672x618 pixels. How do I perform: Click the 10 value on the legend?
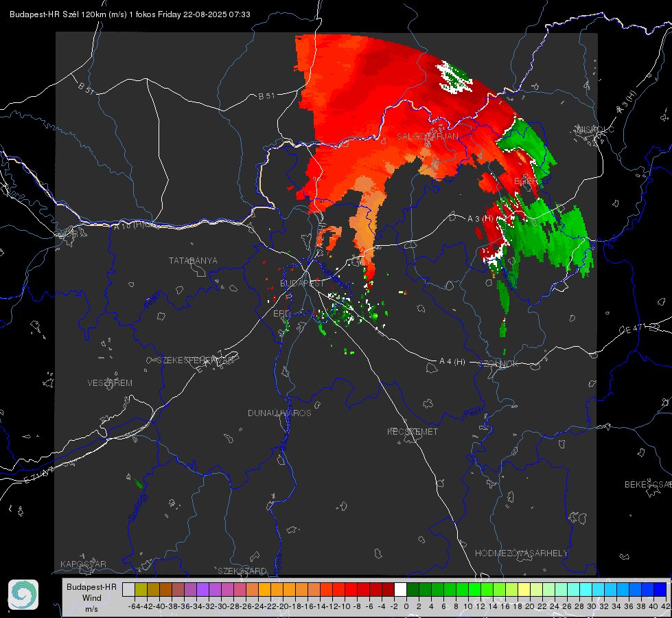pyautogui.click(x=468, y=606)
